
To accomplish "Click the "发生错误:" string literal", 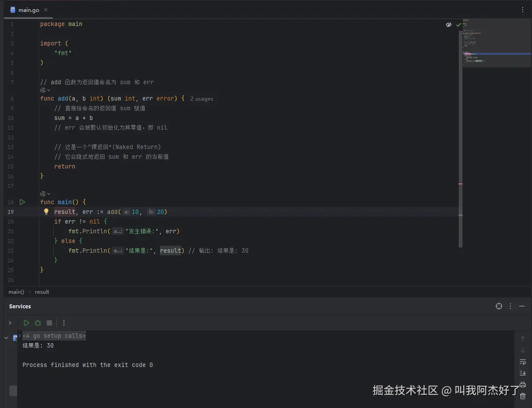I will [x=142, y=231].
